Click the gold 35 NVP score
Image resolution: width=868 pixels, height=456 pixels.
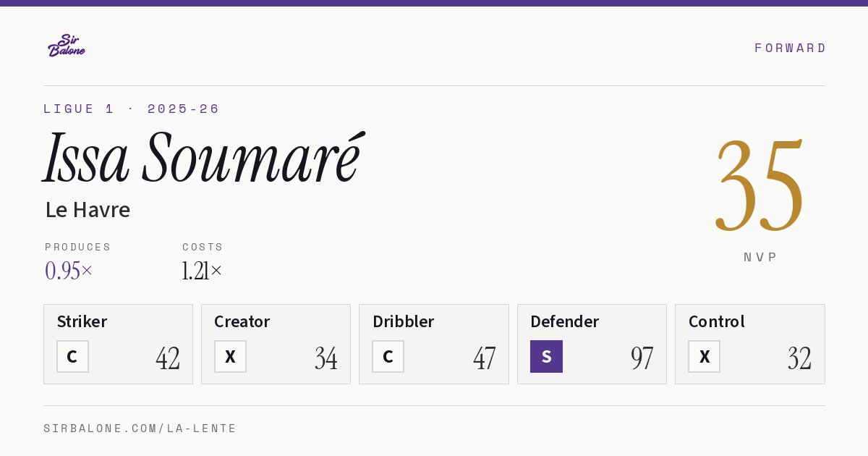(759, 186)
